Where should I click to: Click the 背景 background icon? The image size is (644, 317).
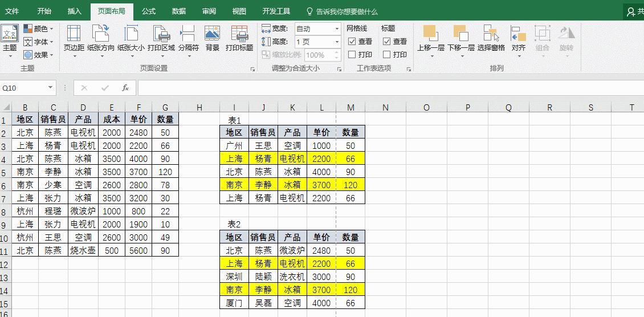click(x=213, y=33)
